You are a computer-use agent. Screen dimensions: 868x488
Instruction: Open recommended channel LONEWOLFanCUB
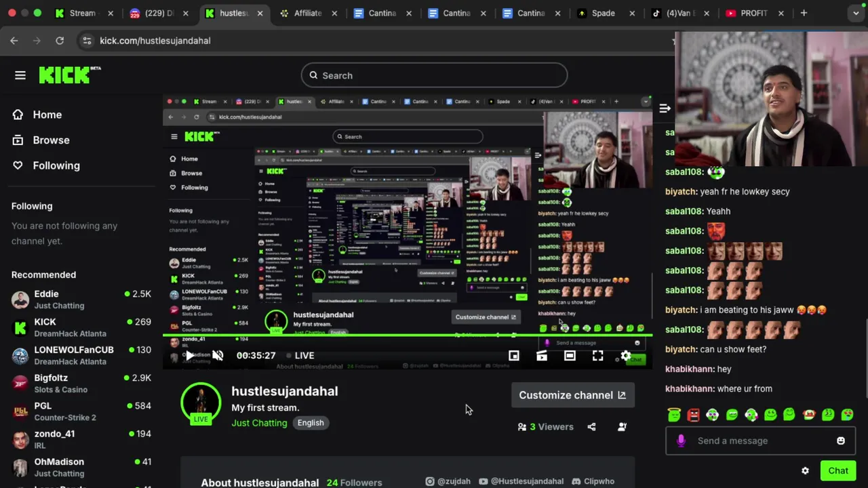tap(81, 355)
